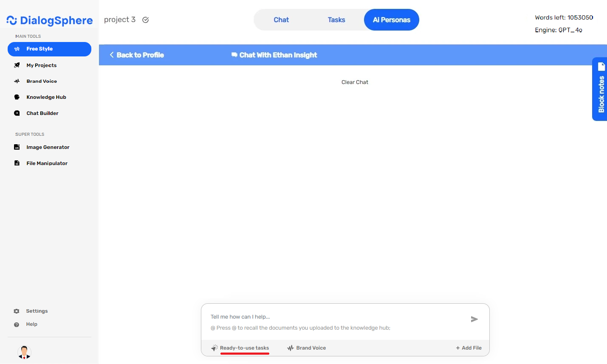Viewport: 607px width, 364px height.
Task: Open the Image Generator tool
Action: click(48, 147)
